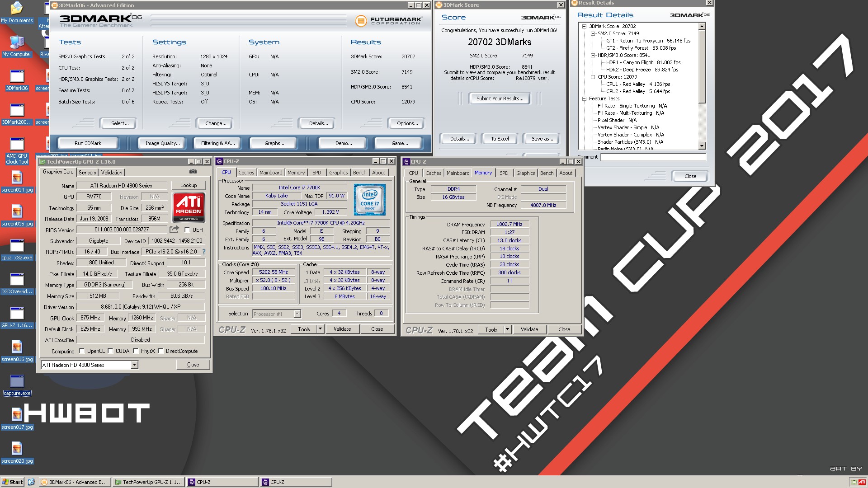Click the GPU-Z screenshot camera icon
This screenshot has width=868, height=488.
[193, 172]
